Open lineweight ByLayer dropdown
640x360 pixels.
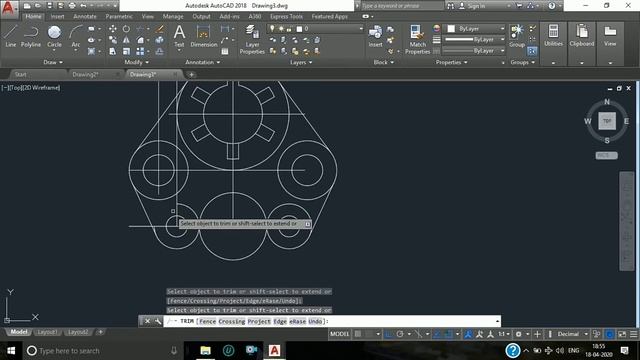(474, 40)
